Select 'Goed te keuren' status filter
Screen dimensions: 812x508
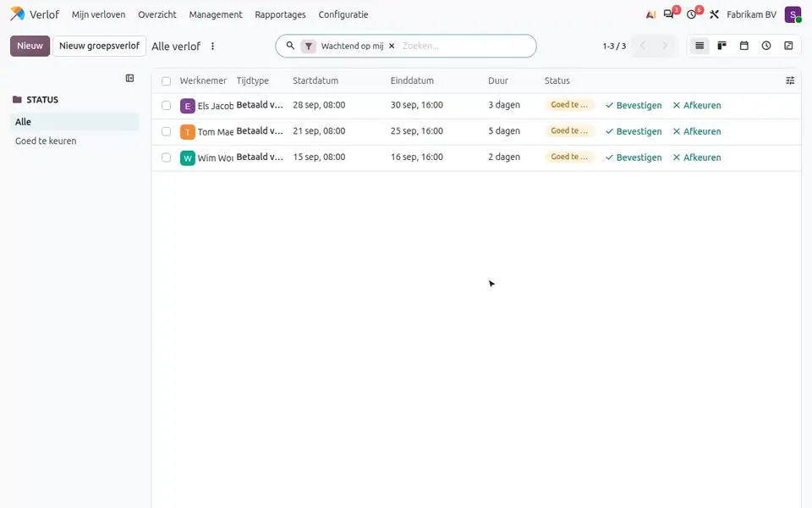pyautogui.click(x=74, y=141)
